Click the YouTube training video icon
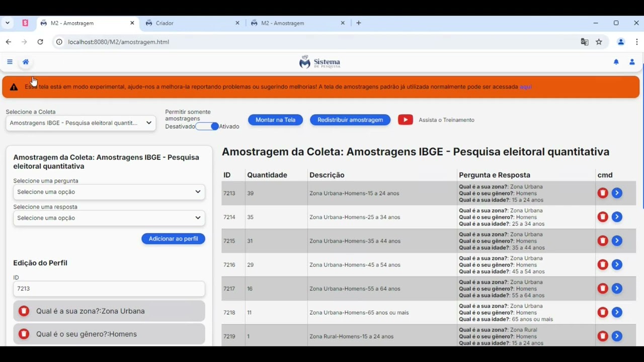The height and width of the screenshot is (362, 644). click(x=406, y=120)
